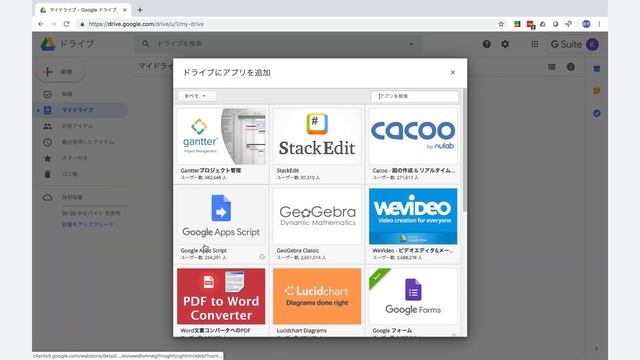Screen dimensions: 640x360
Task: Close the add apps dialog
Action: tap(452, 72)
